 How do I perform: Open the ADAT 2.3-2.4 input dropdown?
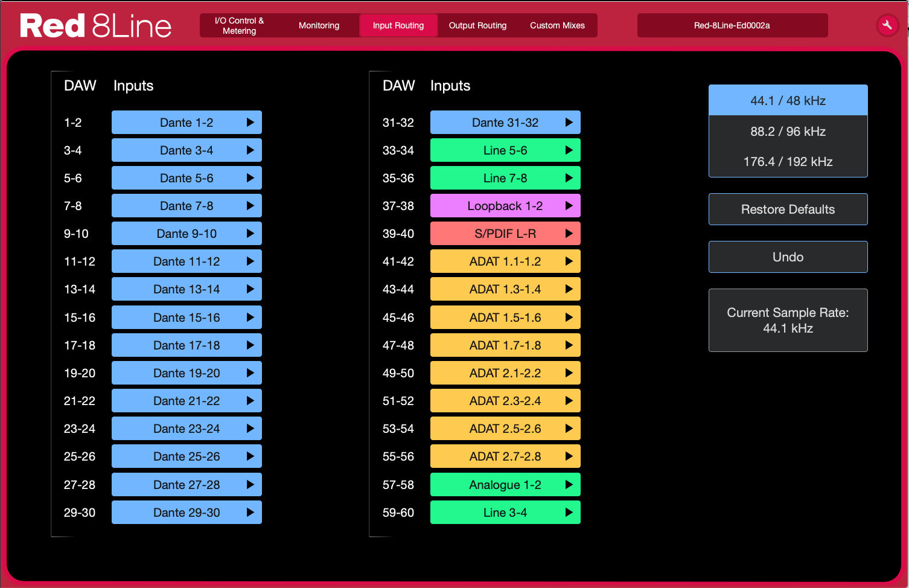point(505,401)
